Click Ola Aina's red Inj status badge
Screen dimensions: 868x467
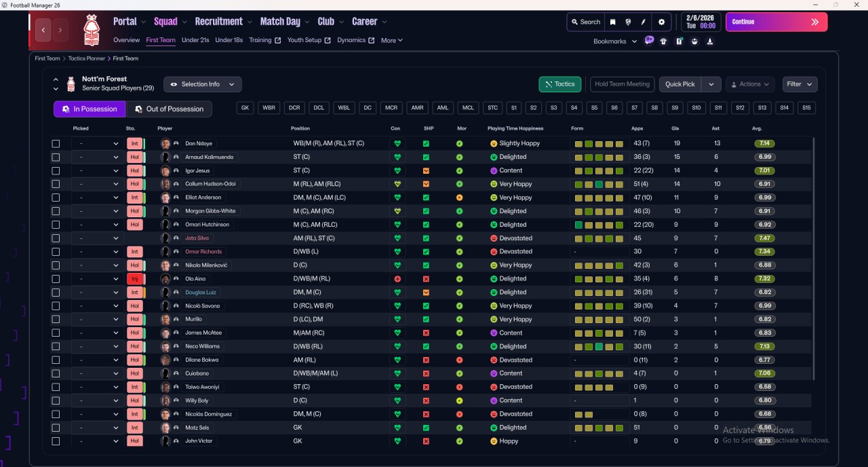click(x=134, y=279)
